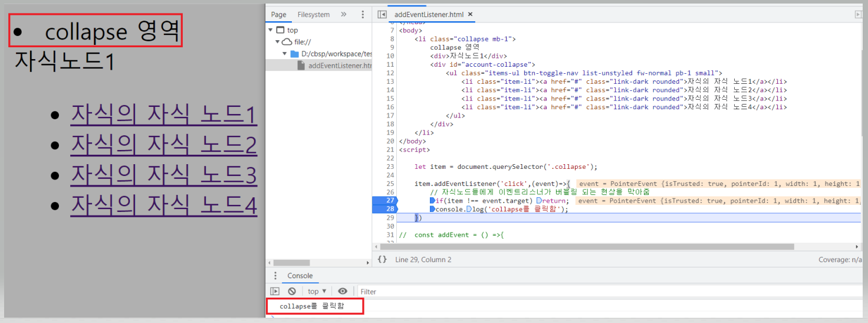Clear the console with the ban icon
868x323 pixels.
(292, 291)
